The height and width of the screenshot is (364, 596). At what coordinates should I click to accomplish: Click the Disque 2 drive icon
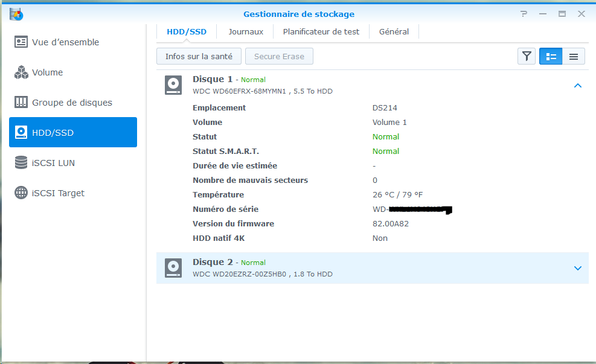tap(173, 268)
